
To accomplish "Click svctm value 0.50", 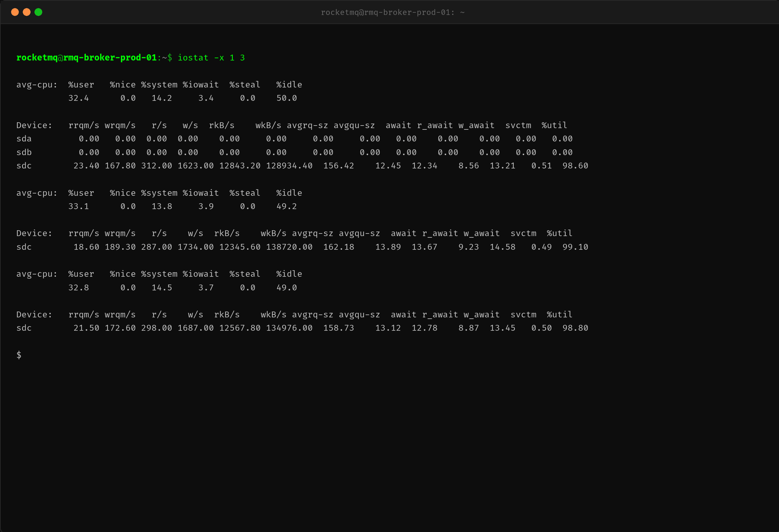I will point(541,328).
